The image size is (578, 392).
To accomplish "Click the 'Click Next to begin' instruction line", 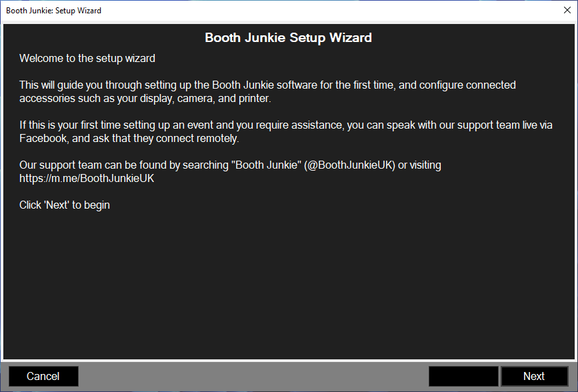I will click(64, 205).
